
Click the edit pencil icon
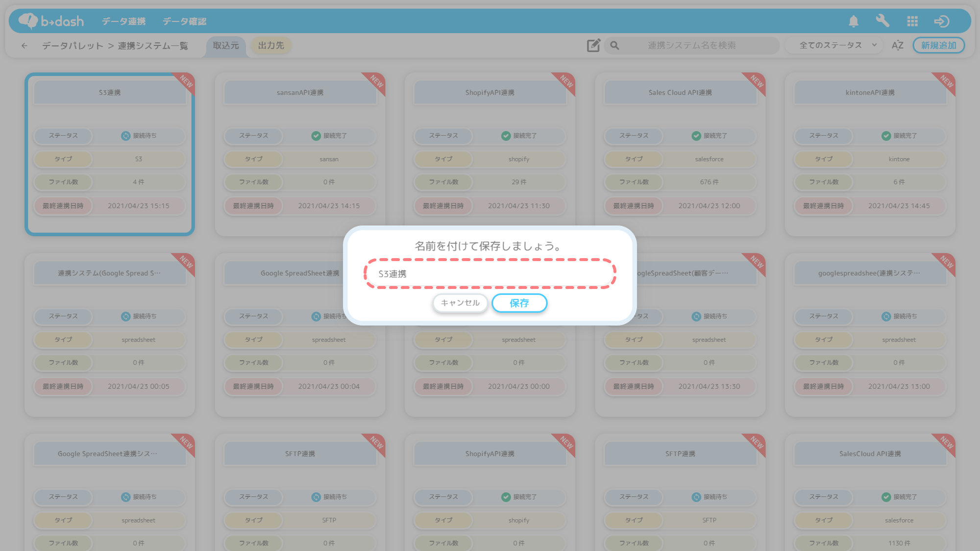pos(593,46)
